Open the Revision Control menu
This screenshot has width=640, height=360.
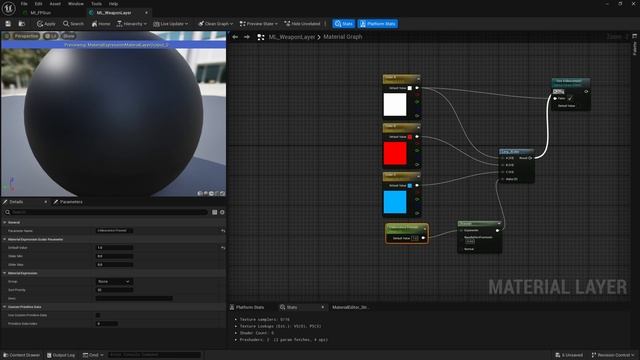[613, 355]
